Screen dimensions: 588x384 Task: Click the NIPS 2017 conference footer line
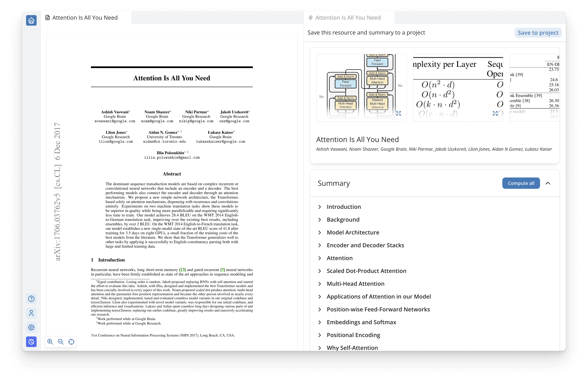pyautogui.click(x=163, y=335)
